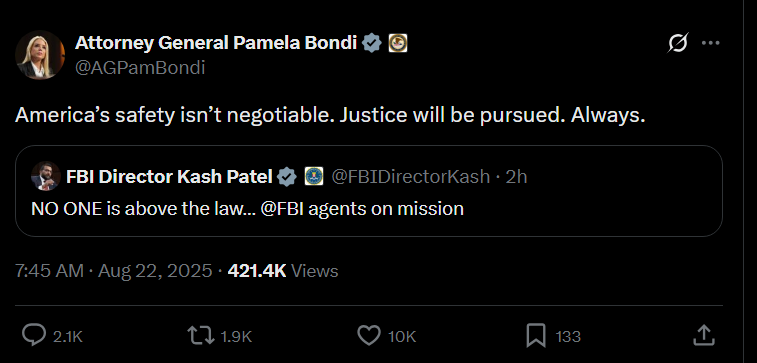Click Kash Patel's small avatar

click(46, 176)
